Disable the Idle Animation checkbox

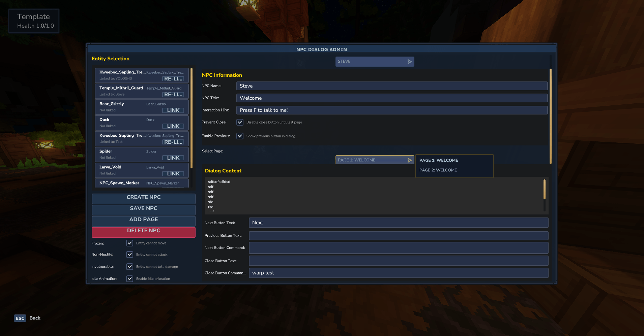point(130,279)
